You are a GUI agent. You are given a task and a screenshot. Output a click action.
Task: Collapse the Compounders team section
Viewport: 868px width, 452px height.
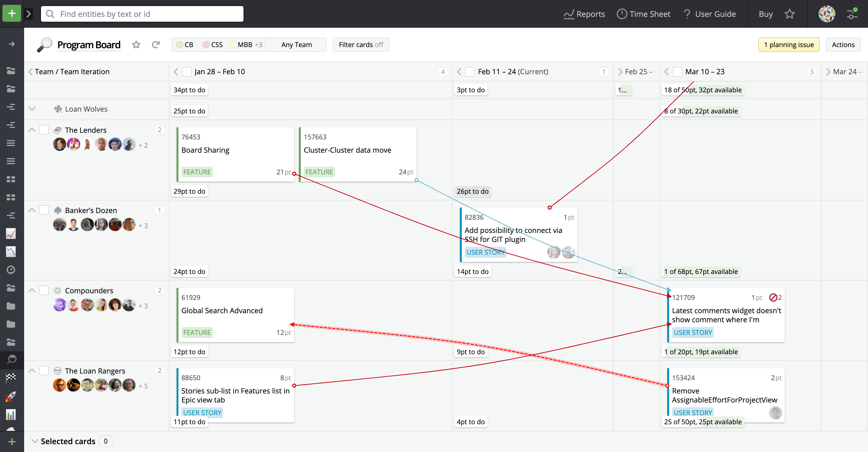[31, 290]
